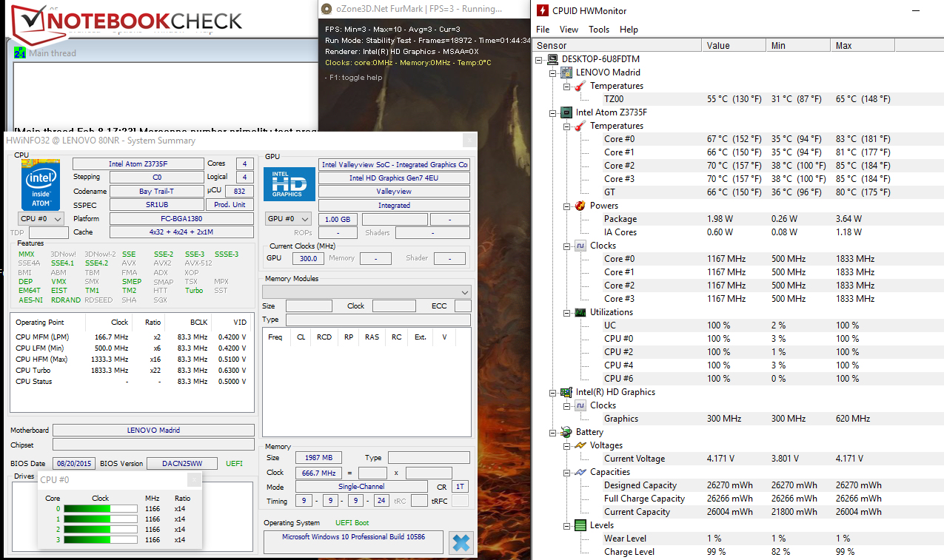Click the Intel HD Graphics logo in HWiNFO
The width and height of the screenshot is (944, 560).
[289, 185]
